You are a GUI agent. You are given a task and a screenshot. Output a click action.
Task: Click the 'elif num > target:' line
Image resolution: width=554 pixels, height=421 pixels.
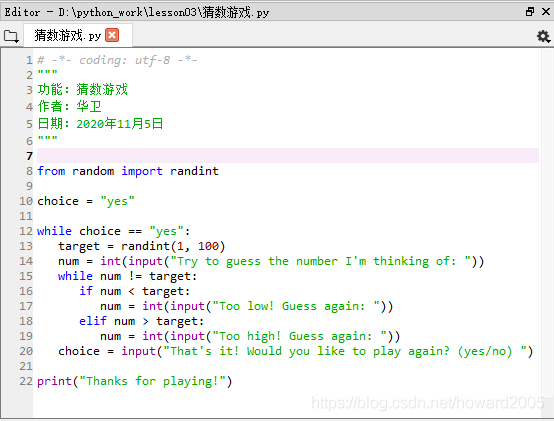point(141,321)
